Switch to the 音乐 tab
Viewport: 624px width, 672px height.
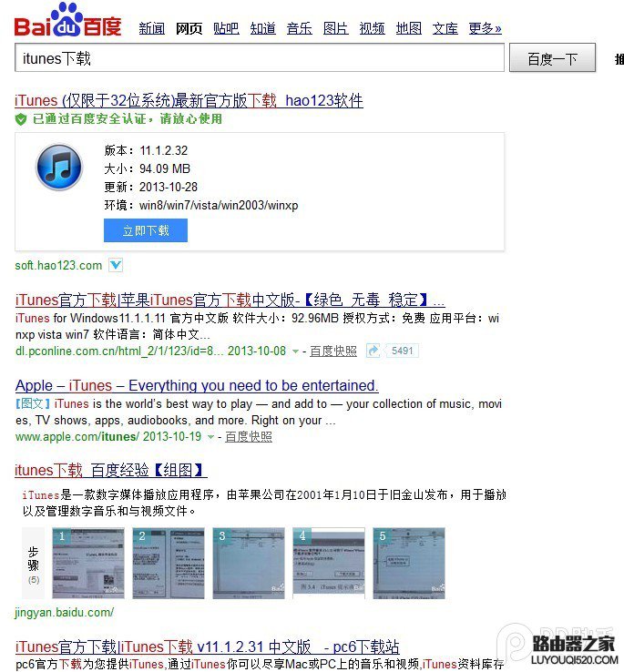[300, 28]
